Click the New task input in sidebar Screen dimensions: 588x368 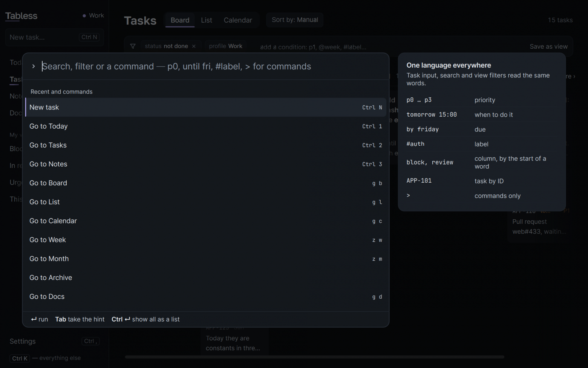tap(54, 37)
